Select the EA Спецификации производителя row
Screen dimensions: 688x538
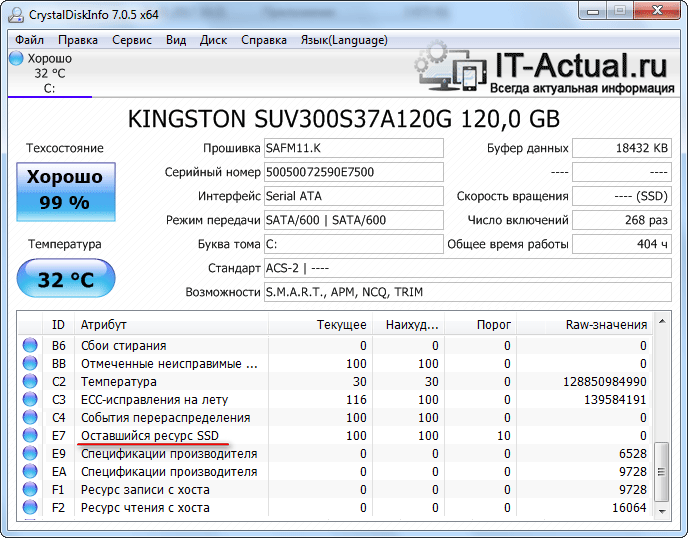(x=335, y=471)
